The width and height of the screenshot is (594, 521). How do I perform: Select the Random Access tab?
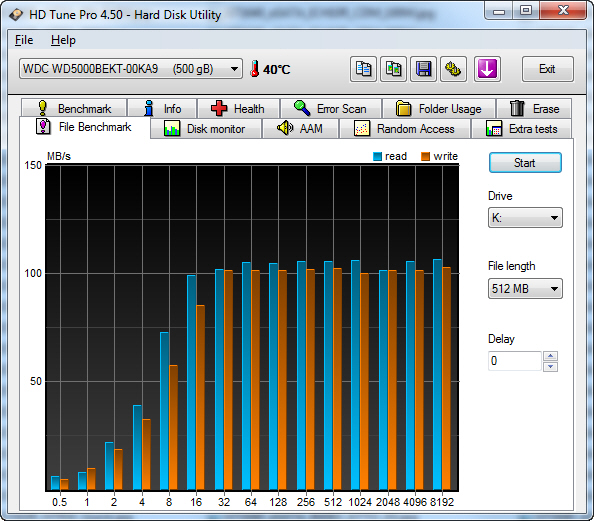coord(405,129)
